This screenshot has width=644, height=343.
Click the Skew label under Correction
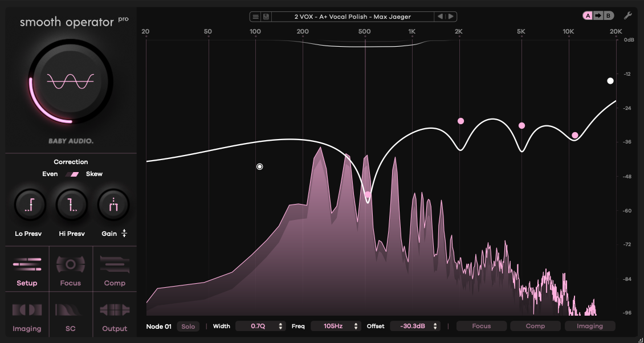pos(94,174)
